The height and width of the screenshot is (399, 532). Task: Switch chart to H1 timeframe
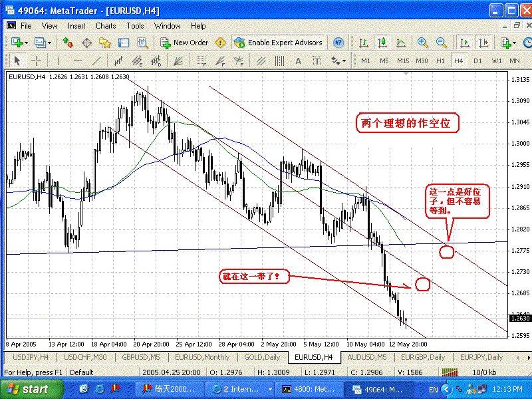pos(440,61)
